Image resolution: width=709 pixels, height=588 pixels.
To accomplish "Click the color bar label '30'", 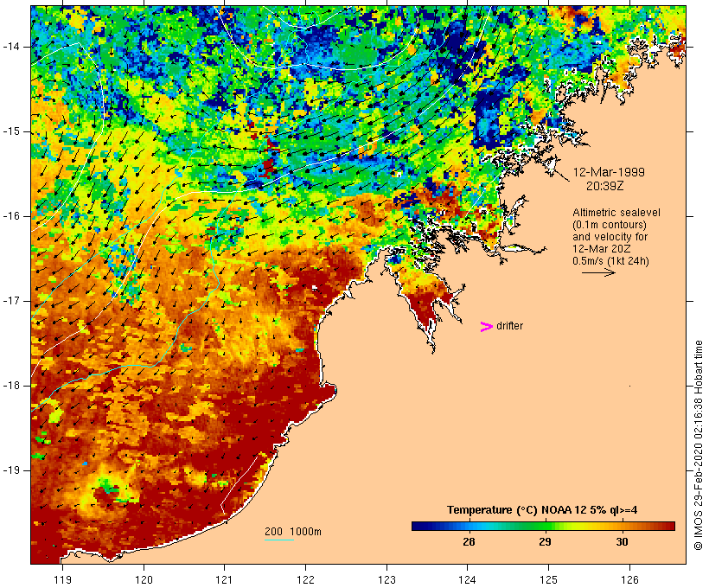I will point(622,541).
